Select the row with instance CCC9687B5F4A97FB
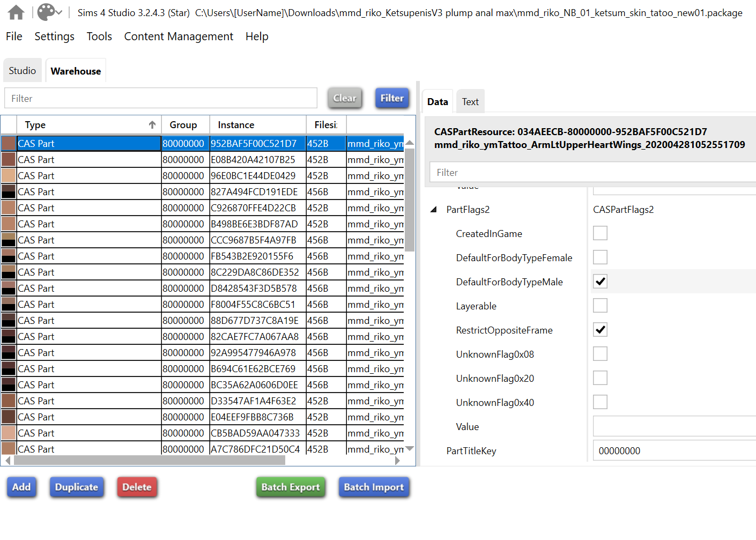This screenshot has height=540, width=756. click(203, 240)
